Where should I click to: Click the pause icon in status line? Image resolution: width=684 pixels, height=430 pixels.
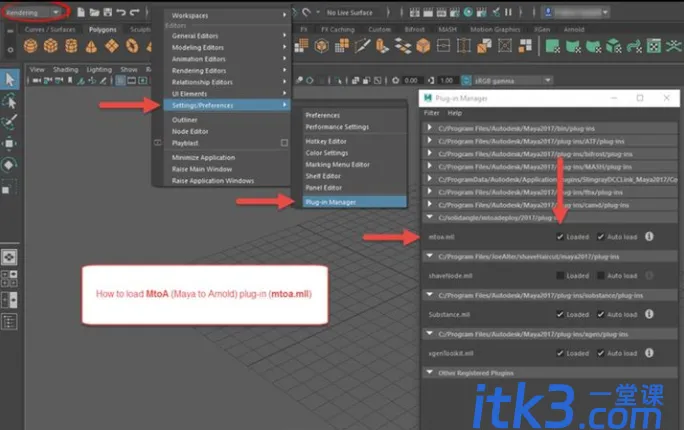pos(508,12)
